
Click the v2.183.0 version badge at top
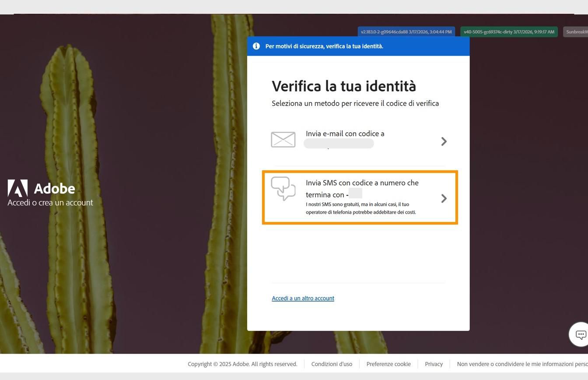pyautogui.click(x=406, y=32)
